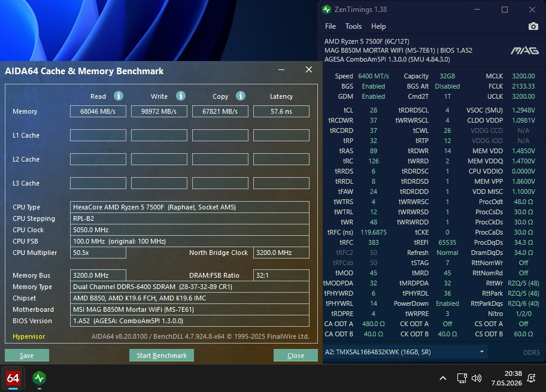Click the tREFI value 65535
Viewport: 546px width, 392px height.
pyautogui.click(x=447, y=242)
